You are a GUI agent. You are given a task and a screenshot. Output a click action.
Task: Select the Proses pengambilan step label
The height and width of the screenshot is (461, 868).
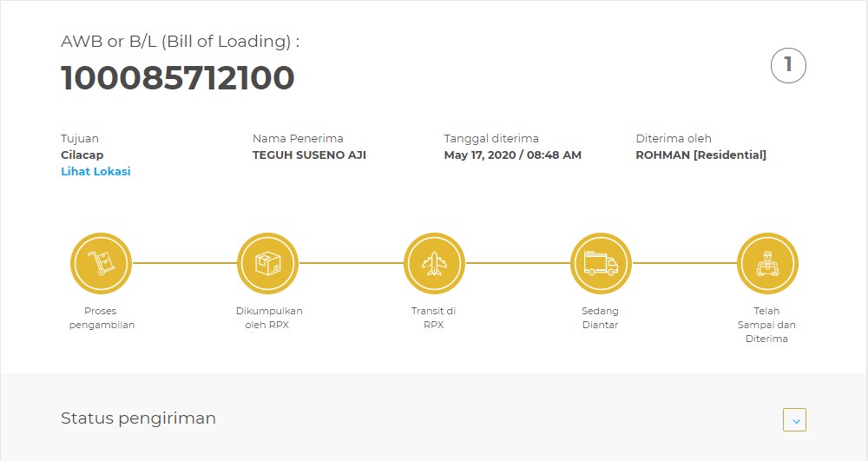[102, 318]
